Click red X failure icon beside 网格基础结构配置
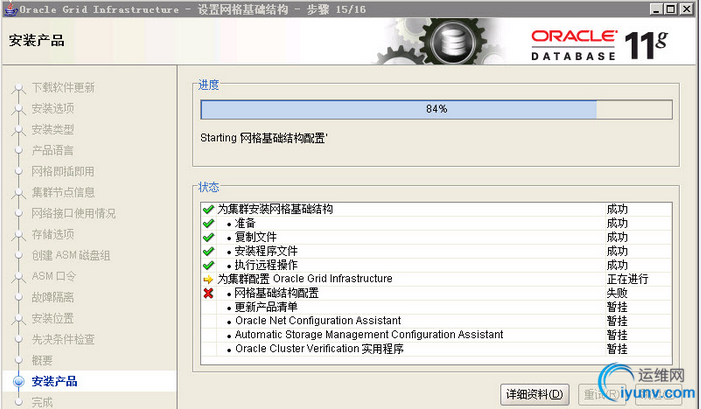Image resolution: width=701 pixels, height=409 pixels. (208, 293)
